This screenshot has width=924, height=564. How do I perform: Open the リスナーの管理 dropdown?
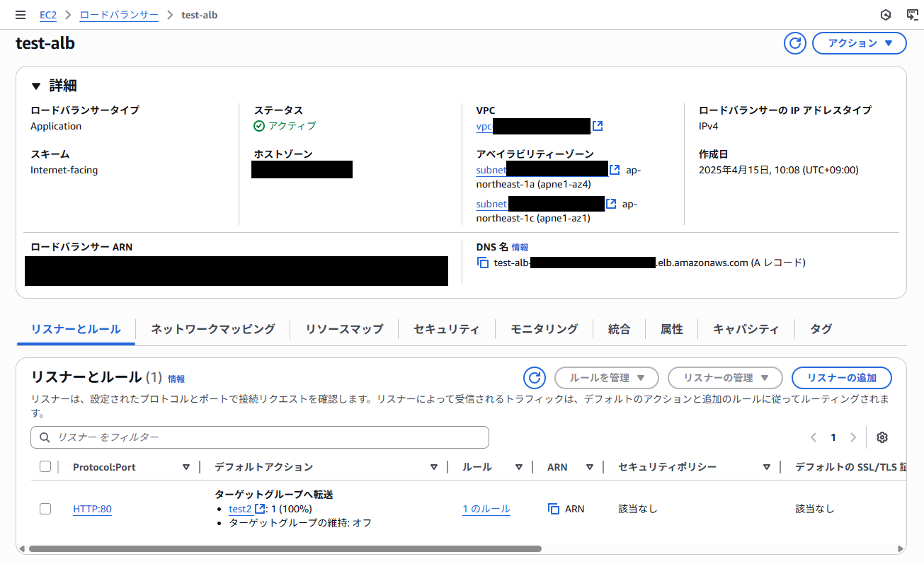point(725,377)
